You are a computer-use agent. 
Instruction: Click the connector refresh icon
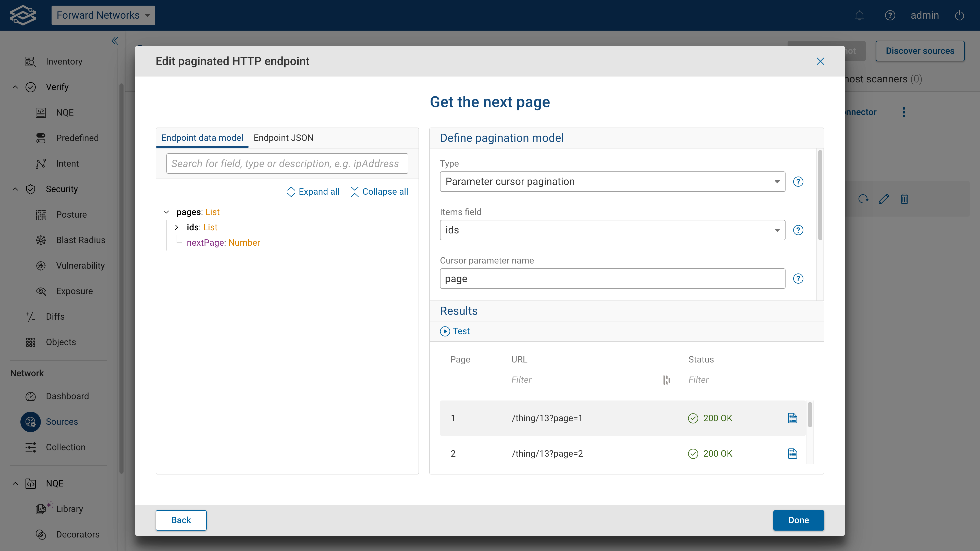coord(864,198)
